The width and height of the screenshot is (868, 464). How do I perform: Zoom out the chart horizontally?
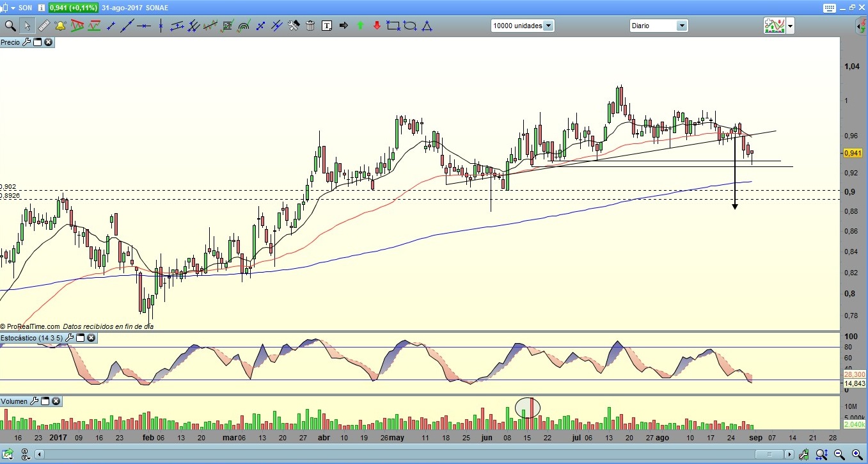pyautogui.click(x=840, y=454)
